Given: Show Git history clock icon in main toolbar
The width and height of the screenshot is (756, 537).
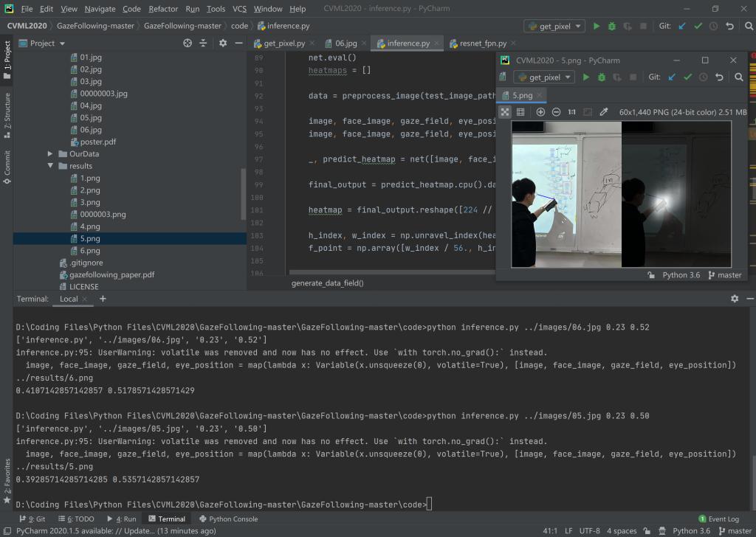Looking at the screenshot, I should (x=714, y=26).
